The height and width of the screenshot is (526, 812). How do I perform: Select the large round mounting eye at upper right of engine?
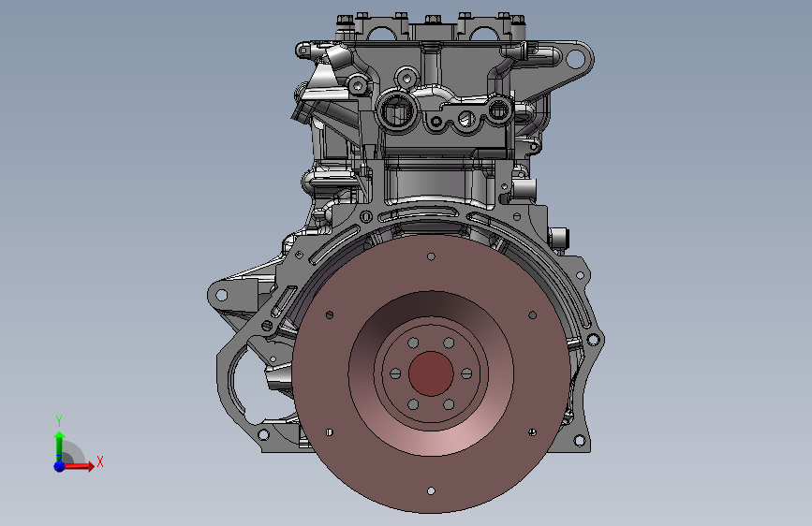point(575,58)
